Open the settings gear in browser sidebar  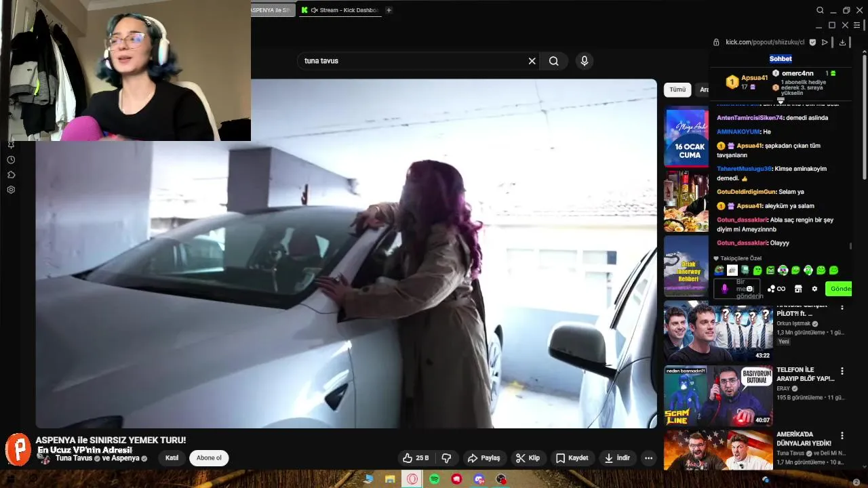click(11, 190)
